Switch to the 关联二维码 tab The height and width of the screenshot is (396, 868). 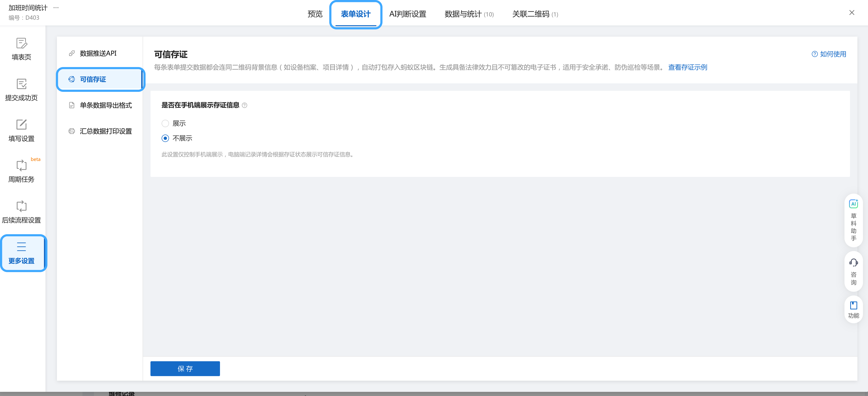tap(535, 14)
